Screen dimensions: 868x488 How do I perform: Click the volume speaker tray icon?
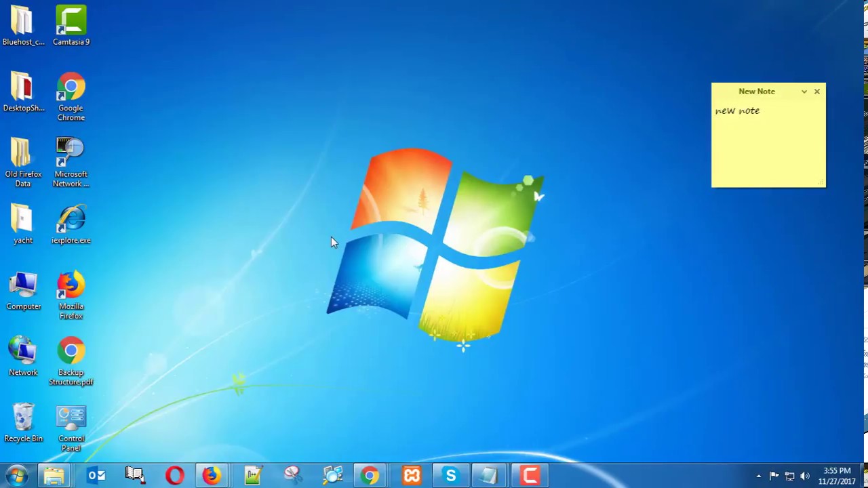point(805,476)
